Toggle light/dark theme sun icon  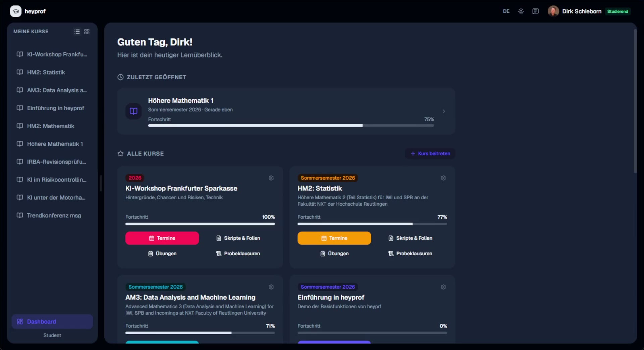521,11
